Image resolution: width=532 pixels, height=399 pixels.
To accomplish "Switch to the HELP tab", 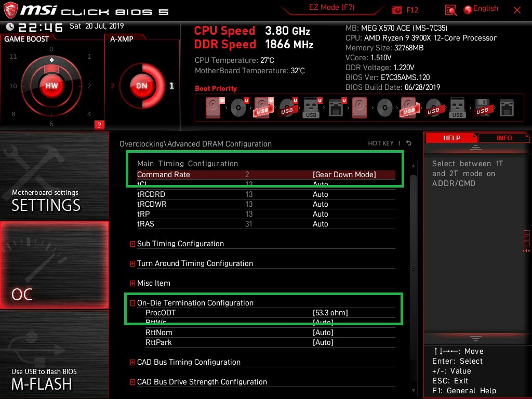I will click(x=451, y=138).
